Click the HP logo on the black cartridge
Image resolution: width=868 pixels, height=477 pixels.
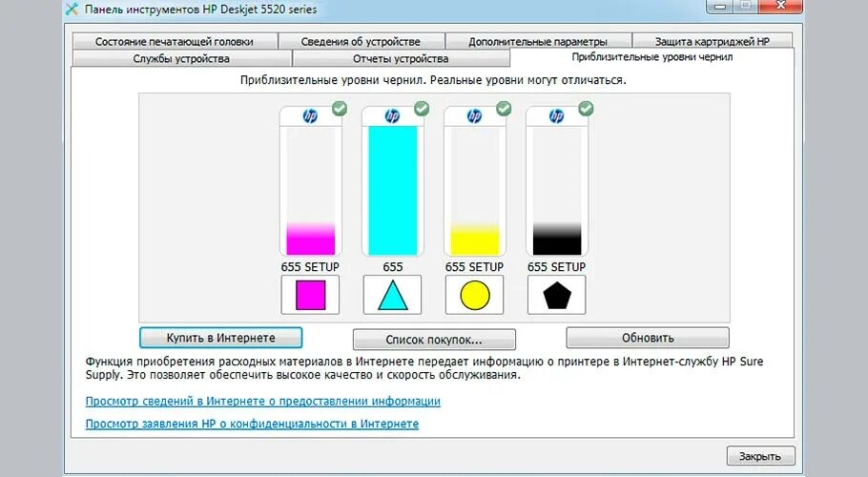click(556, 116)
